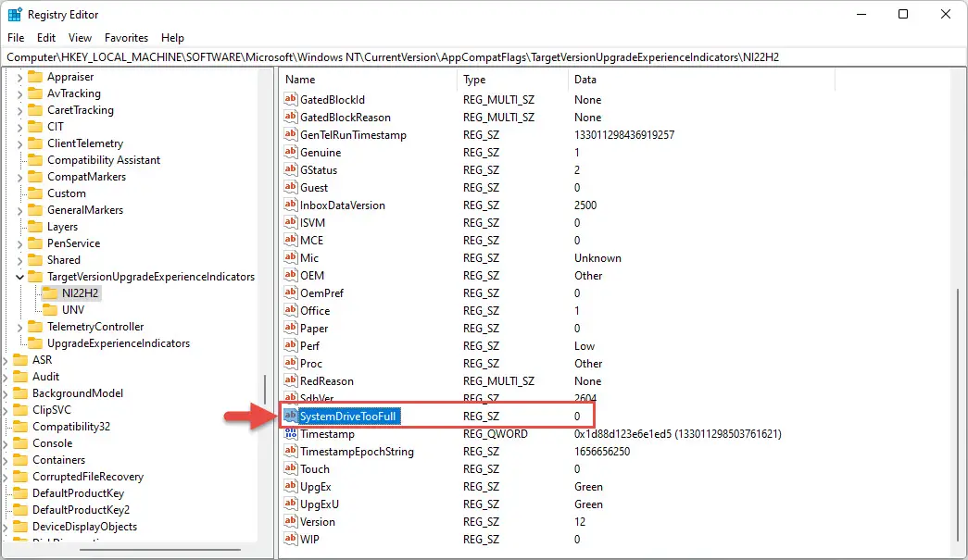Select the UpgradeExperienceIndicators key
Screen dimensions: 968x560
[119, 342]
